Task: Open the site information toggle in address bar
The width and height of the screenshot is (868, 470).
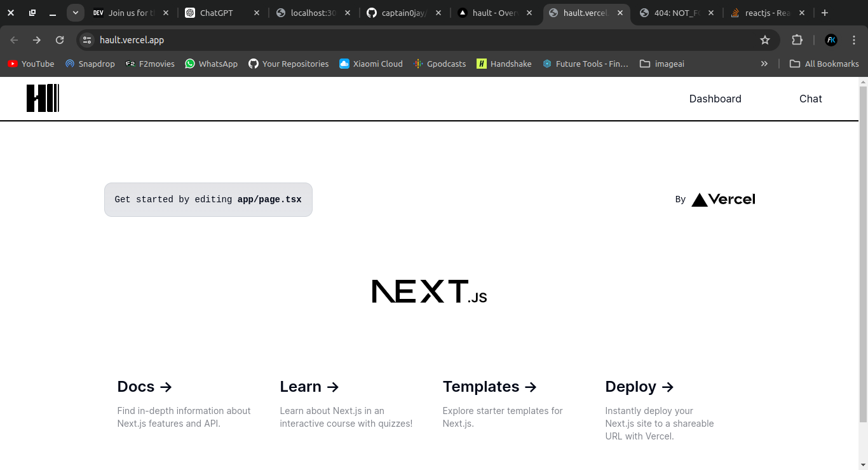Action: (x=86, y=39)
